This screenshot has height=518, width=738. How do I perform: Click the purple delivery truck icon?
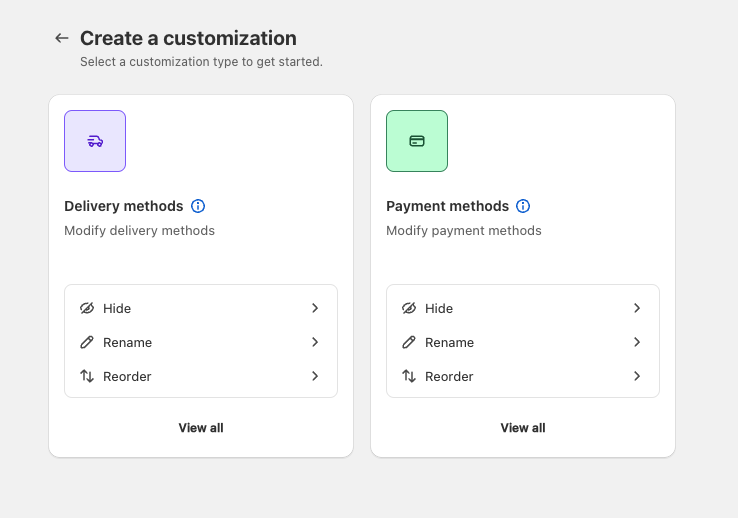tap(95, 141)
